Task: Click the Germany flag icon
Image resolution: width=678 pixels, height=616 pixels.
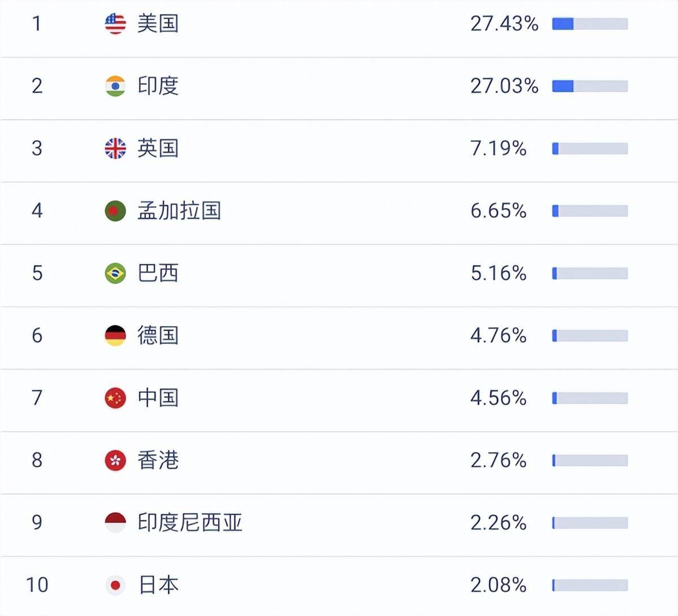Action: (x=115, y=336)
